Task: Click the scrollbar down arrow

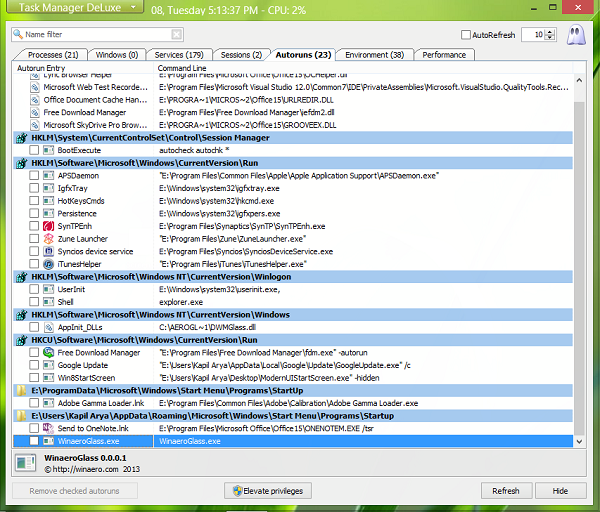Action: 579,441
